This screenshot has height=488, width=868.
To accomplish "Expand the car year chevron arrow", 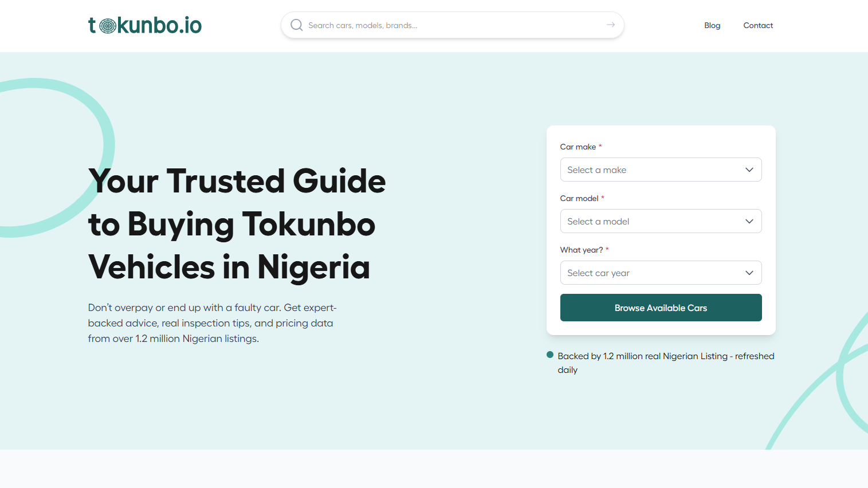I will click(749, 273).
